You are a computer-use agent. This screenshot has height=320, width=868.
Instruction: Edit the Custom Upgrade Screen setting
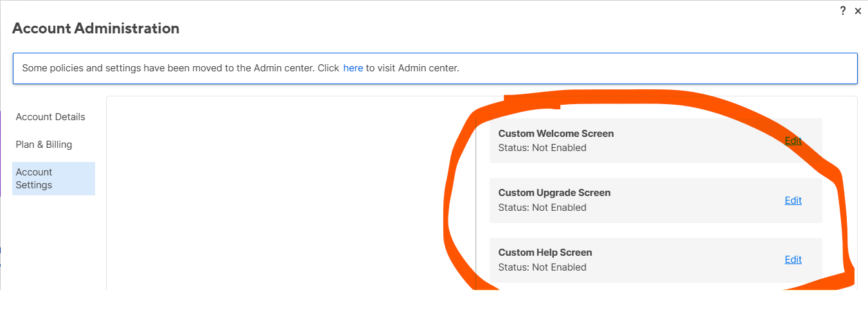[793, 200]
